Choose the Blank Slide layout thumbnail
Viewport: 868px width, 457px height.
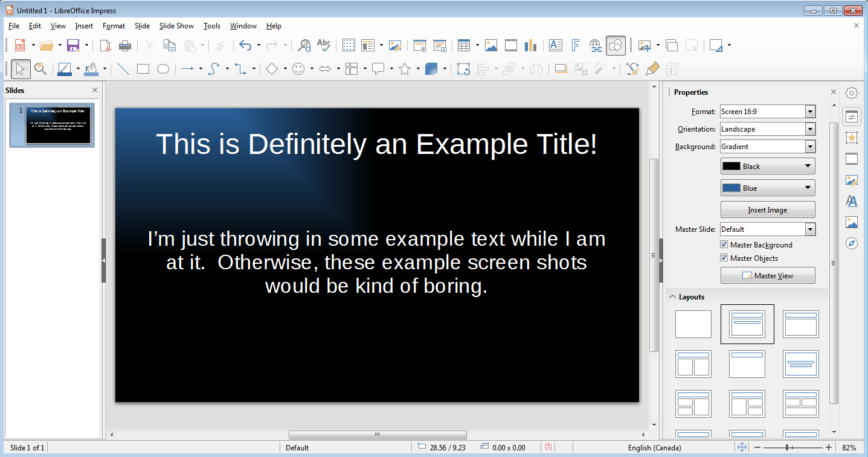pos(693,324)
